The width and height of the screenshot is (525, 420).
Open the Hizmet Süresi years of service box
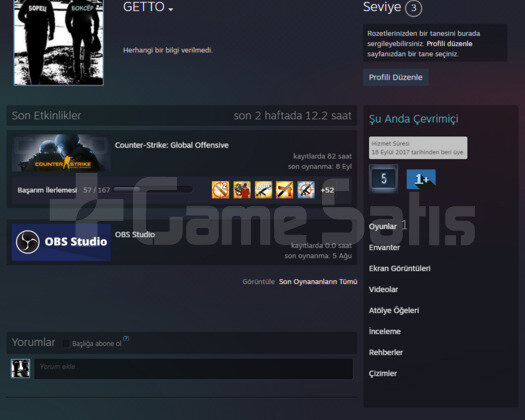[418, 148]
